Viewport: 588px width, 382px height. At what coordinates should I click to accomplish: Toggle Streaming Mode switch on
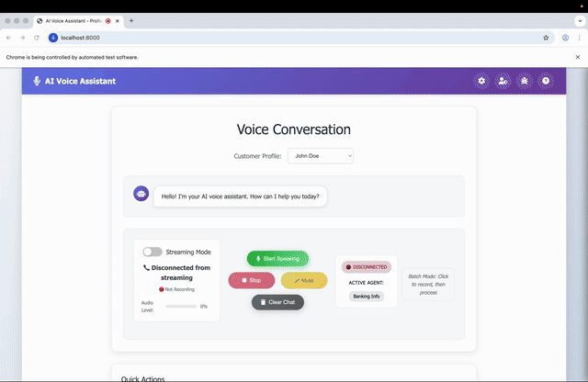click(x=153, y=252)
